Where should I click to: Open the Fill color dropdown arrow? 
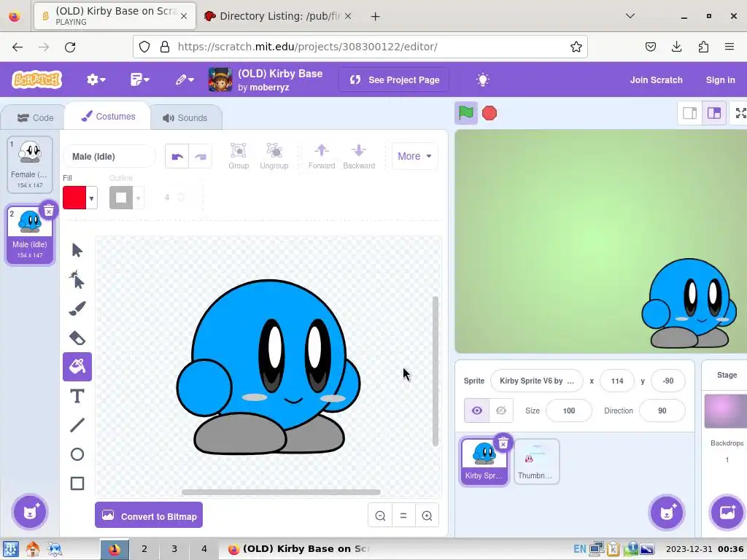click(x=91, y=198)
